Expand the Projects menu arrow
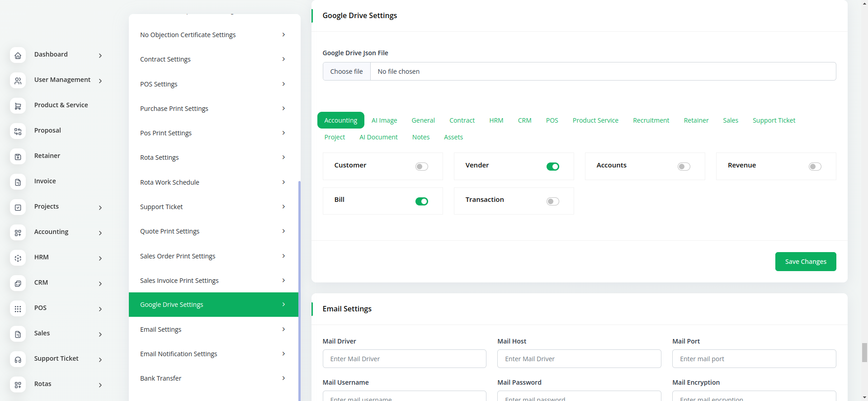 100,208
